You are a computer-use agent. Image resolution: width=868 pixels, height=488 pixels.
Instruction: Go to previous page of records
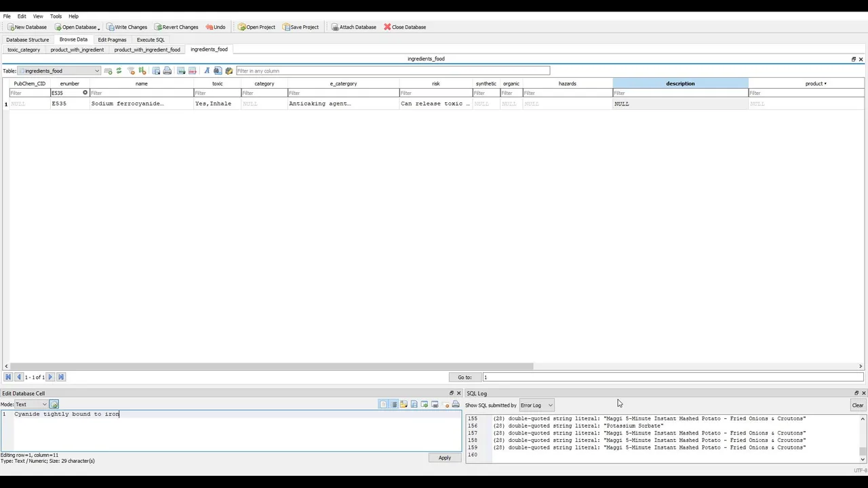click(x=19, y=377)
